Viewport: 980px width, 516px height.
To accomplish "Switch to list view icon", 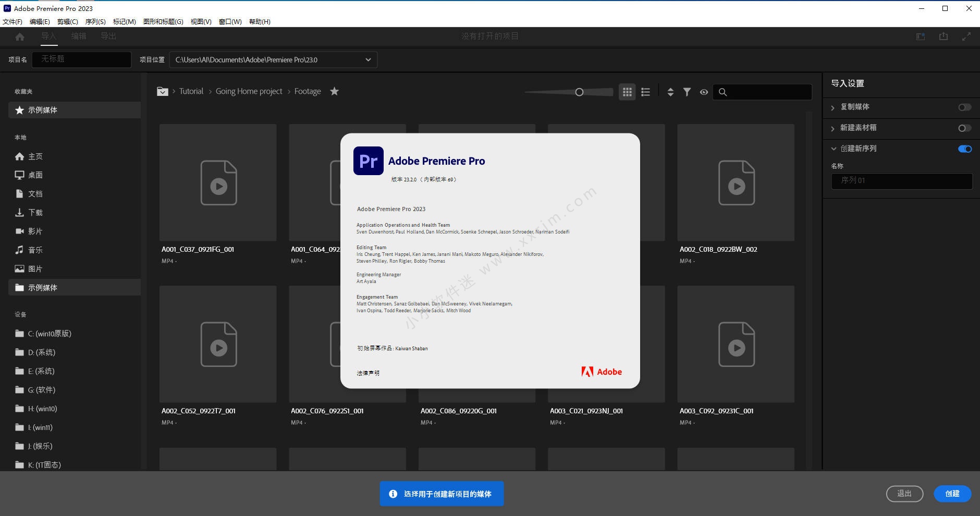I will tap(645, 92).
